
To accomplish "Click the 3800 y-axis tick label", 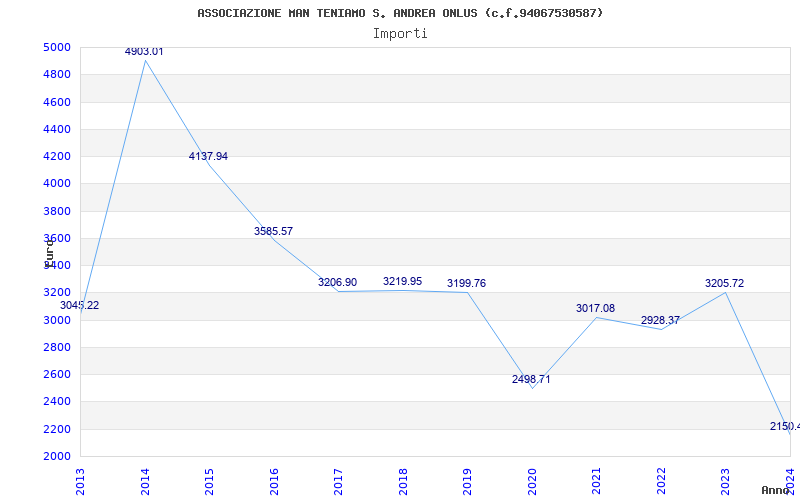I will click(57, 211).
